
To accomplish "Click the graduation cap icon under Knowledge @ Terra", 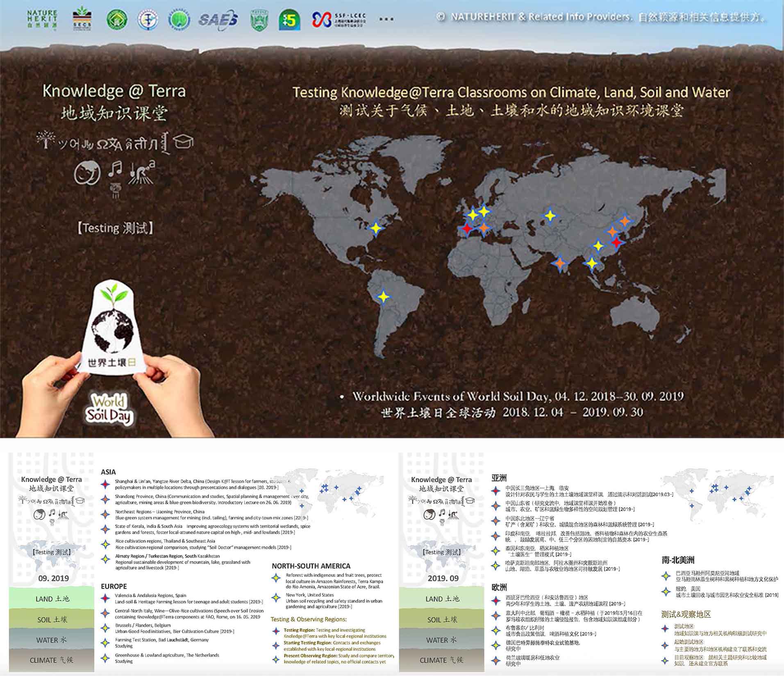I will coord(183,142).
